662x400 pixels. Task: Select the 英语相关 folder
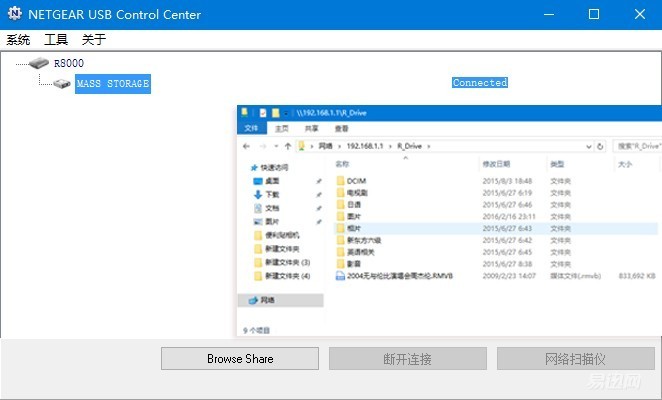361,252
